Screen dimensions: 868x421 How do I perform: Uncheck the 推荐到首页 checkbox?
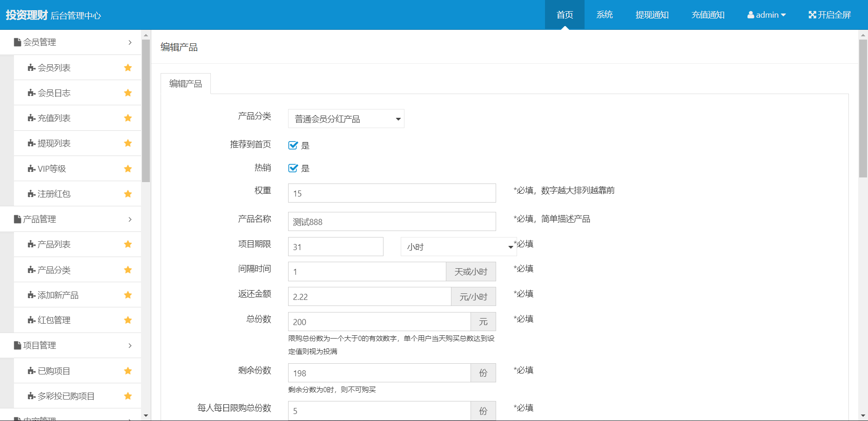coord(293,145)
